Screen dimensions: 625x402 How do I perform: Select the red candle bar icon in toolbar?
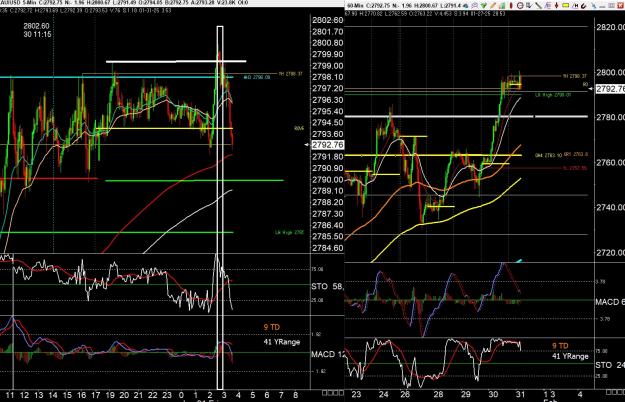tap(511, 6)
